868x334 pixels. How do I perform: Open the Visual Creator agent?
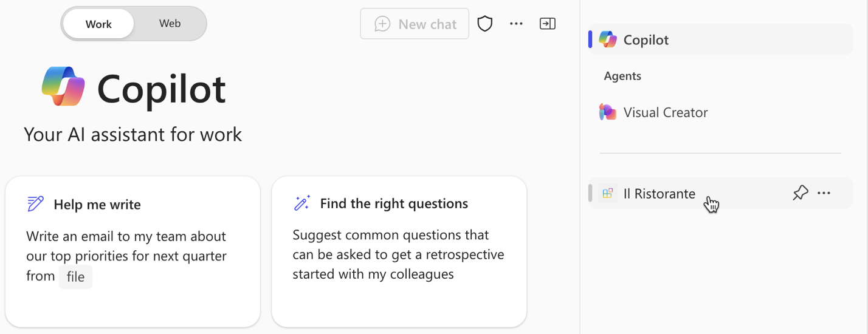[665, 112]
